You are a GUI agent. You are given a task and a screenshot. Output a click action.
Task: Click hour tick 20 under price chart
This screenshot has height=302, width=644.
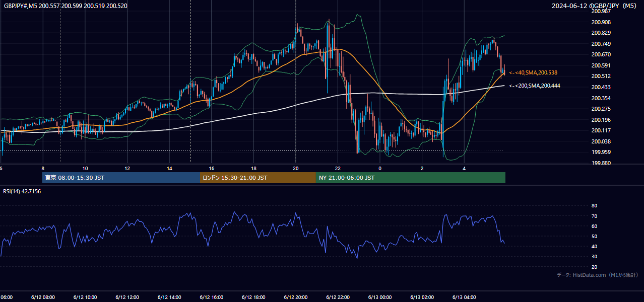pyautogui.click(x=296, y=168)
